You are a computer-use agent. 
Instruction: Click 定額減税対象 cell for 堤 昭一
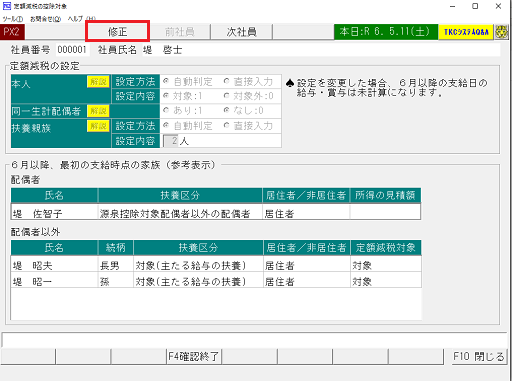click(386, 281)
